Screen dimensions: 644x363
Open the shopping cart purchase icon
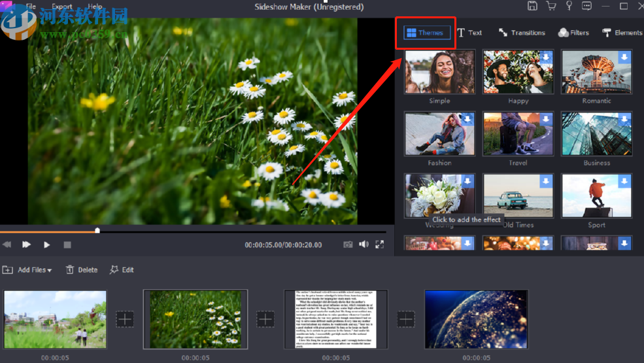tap(551, 6)
